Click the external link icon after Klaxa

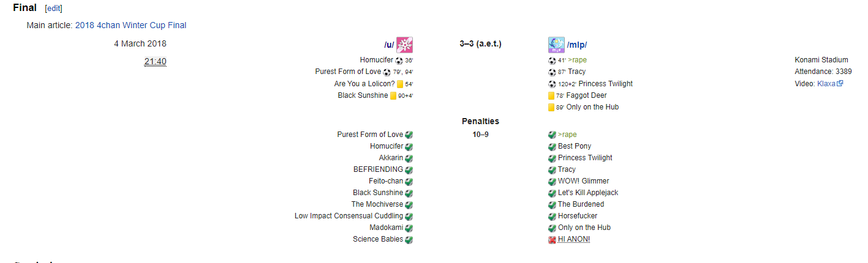click(x=840, y=83)
